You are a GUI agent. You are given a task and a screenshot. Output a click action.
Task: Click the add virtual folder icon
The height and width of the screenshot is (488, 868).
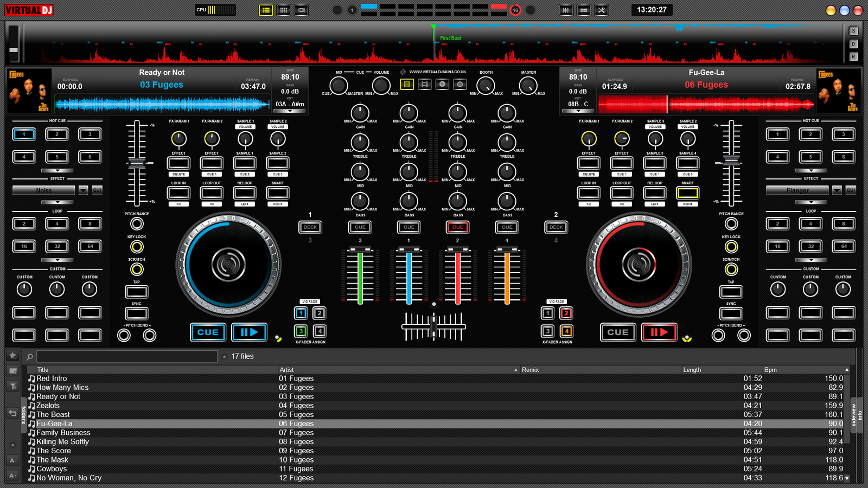point(13,371)
